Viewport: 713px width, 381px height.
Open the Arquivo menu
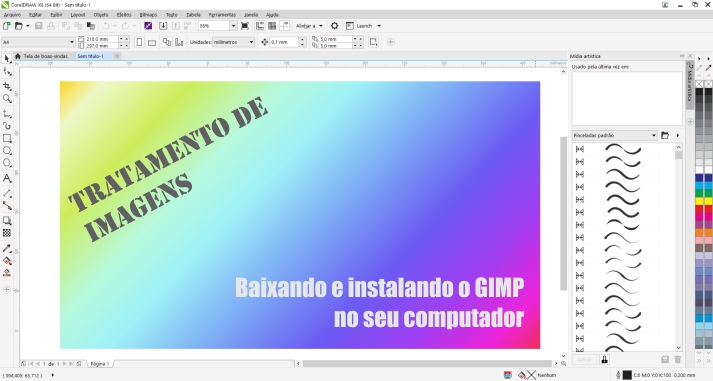coord(12,15)
